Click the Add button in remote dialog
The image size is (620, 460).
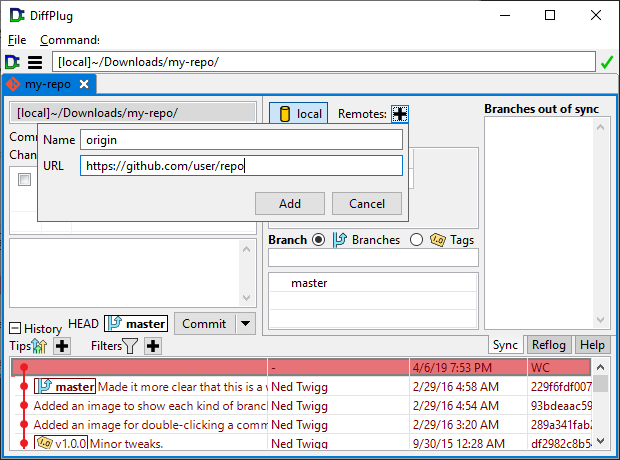pos(290,204)
